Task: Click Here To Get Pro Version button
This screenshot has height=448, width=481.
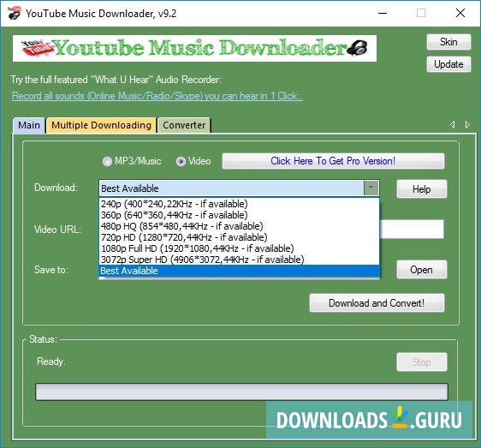Action: point(333,161)
